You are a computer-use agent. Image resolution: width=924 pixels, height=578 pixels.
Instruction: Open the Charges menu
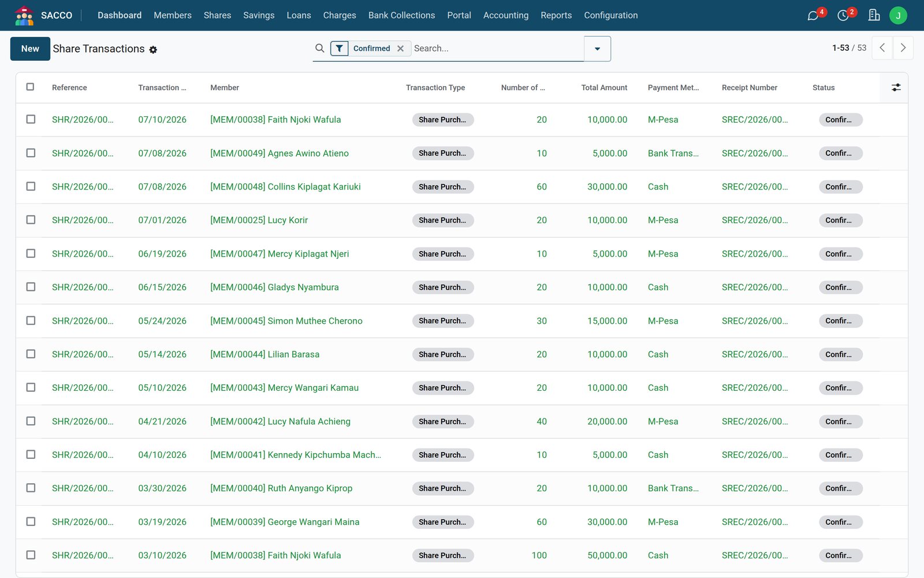tap(340, 16)
